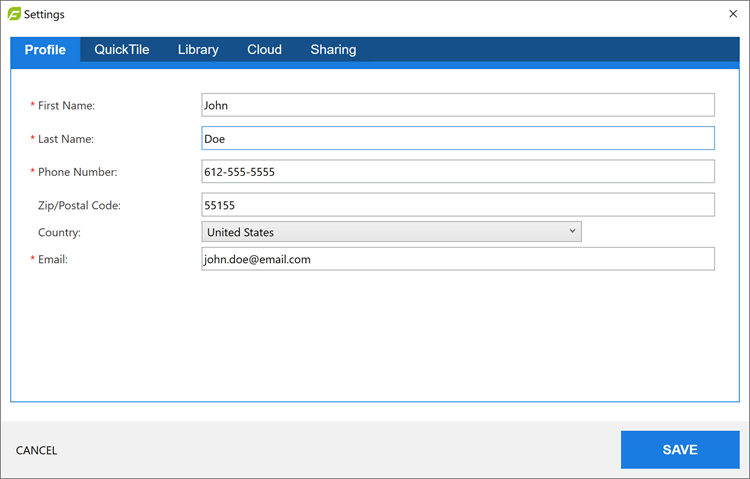The width and height of the screenshot is (750, 479).
Task: Click the First Name label text
Action: [66, 105]
